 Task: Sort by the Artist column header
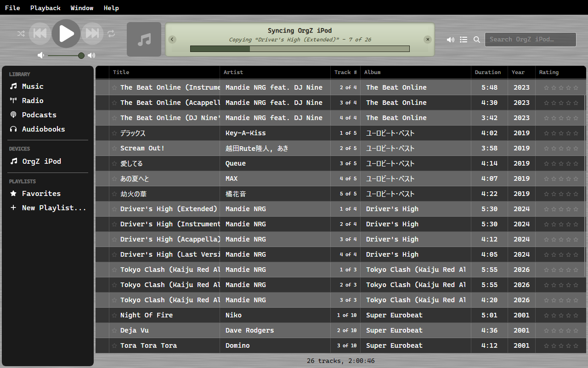(275, 72)
